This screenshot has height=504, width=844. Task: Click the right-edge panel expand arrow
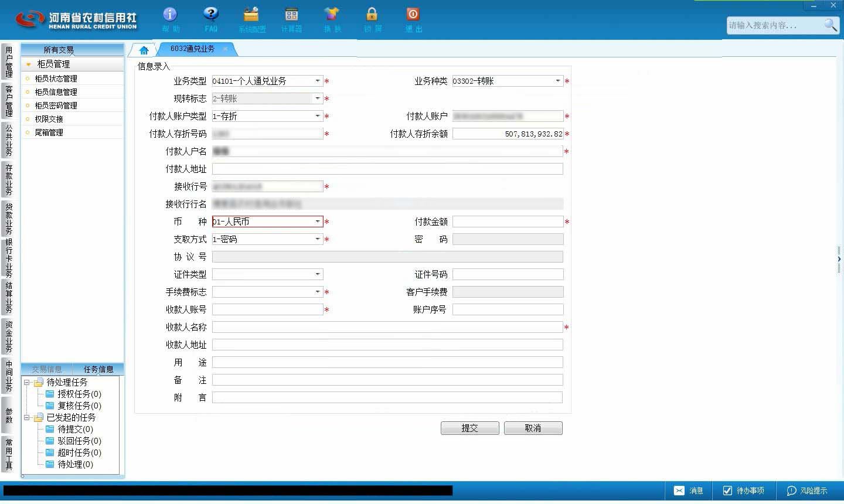(839, 258)
